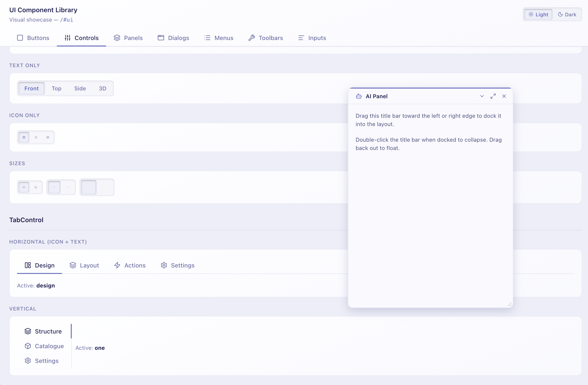Close the AI Panel

point(504,96)
